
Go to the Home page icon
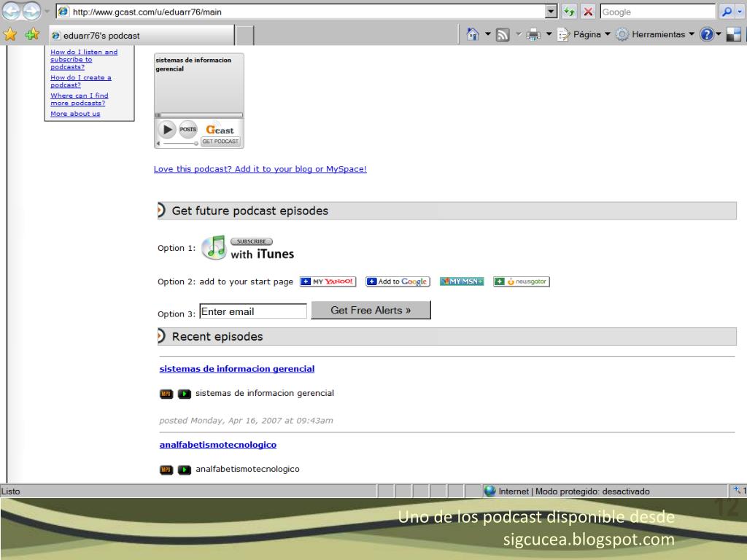[x=473, y=34]
